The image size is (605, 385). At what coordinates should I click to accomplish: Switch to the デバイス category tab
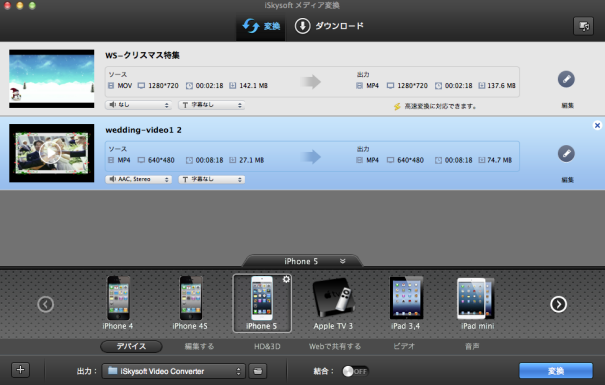(x=131, y=346)
